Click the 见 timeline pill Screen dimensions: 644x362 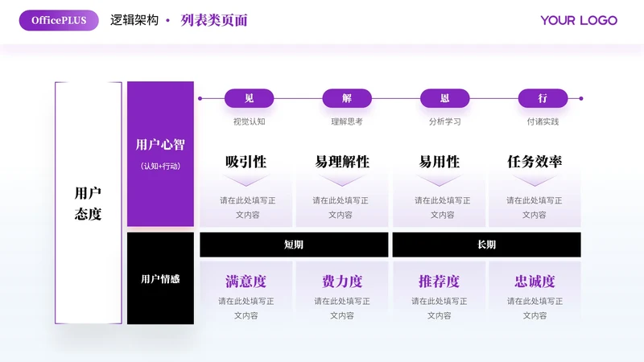tap(249, 98)
